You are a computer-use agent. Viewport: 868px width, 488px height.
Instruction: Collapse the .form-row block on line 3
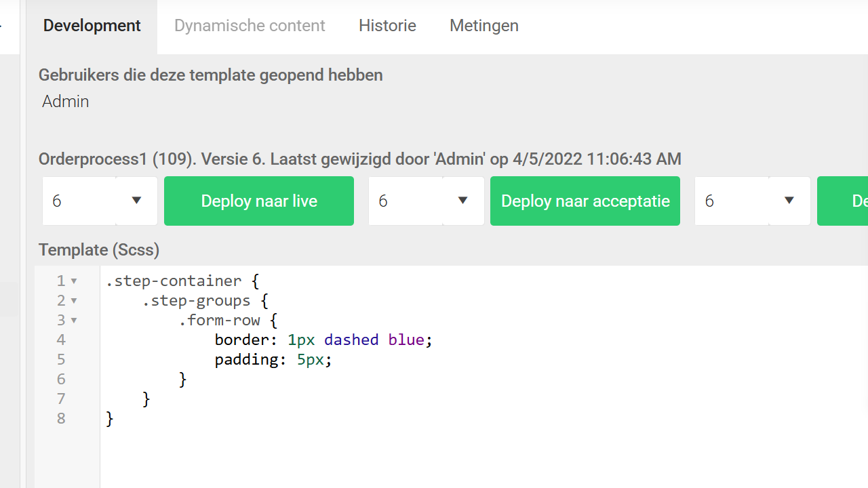coord(74,321)
